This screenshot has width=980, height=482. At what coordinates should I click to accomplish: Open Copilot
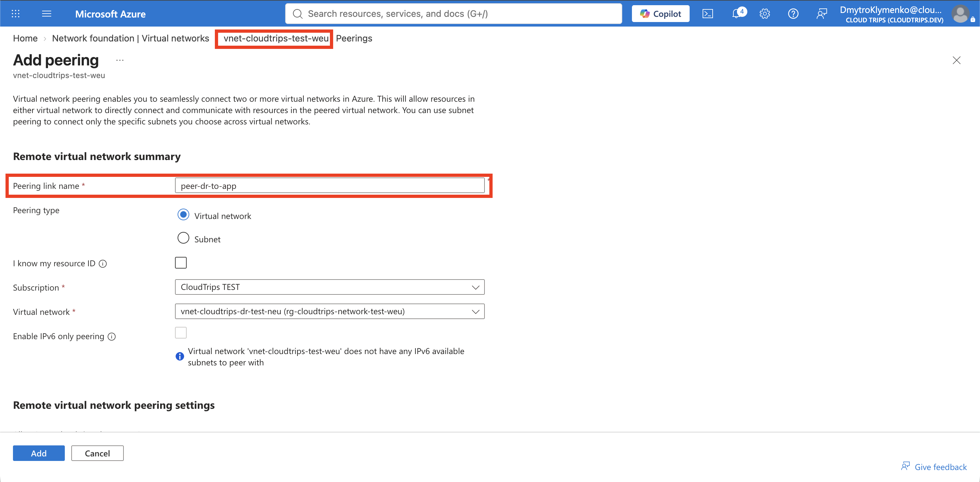point(660,14)
